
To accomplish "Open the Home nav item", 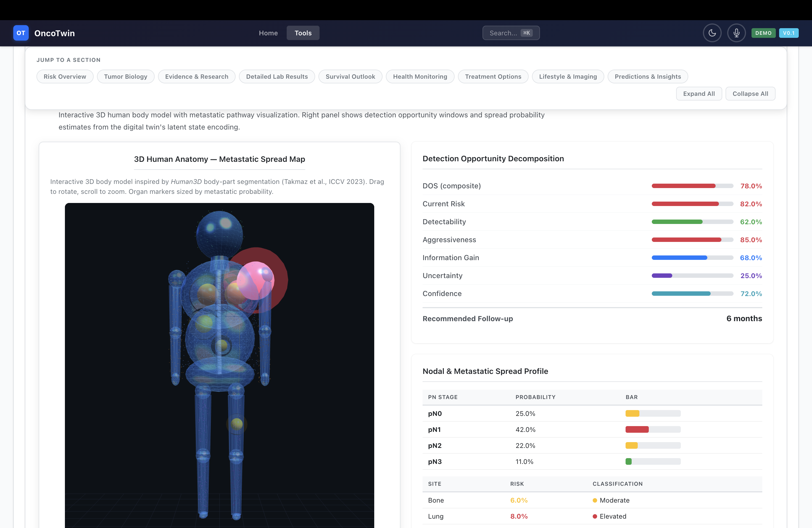I will click(x=268, y=33).
